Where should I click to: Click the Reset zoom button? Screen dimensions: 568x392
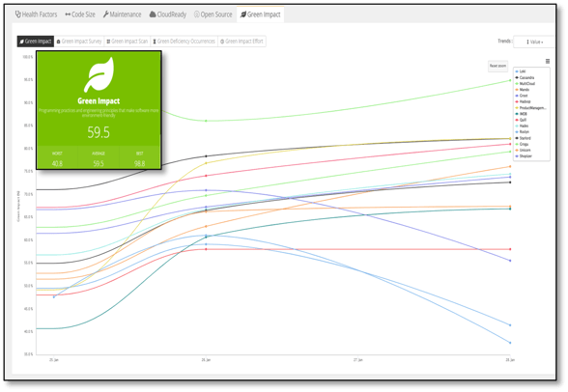pos(497,66)
